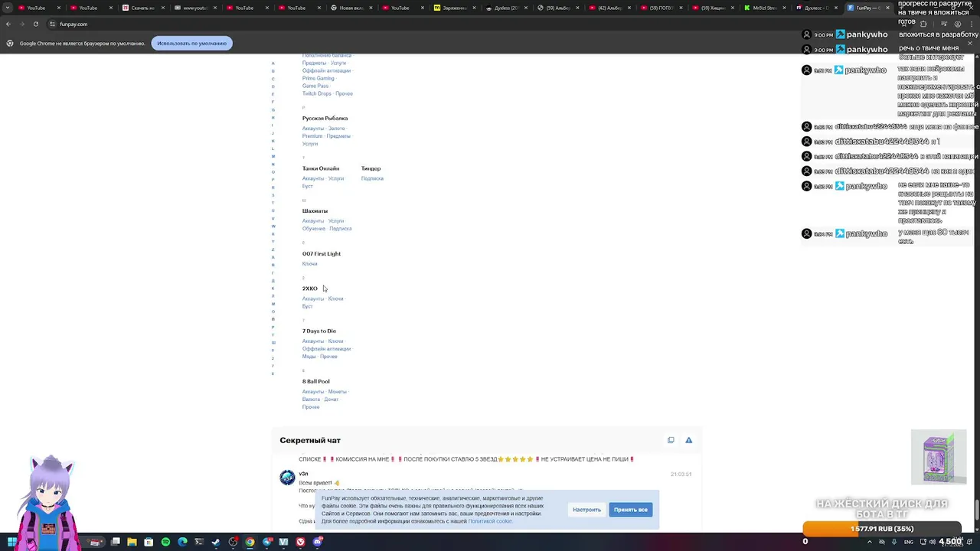
Task: Accept all cookies with Принять все
Action: click(x=631, y=510)
